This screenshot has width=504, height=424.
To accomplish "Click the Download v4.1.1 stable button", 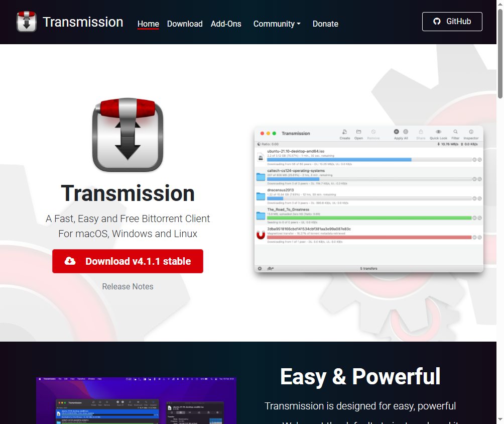I will pyautogui.click(x=128, y=261).
